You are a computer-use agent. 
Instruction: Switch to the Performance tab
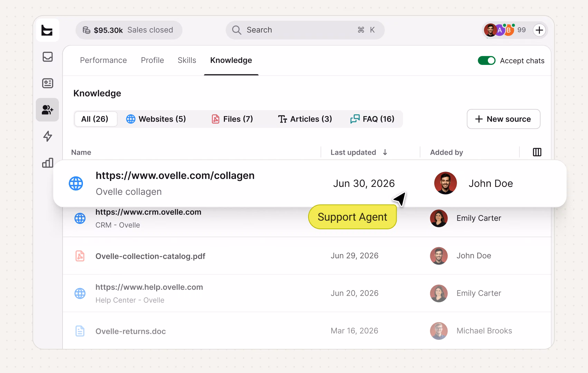pyautogui.click(x=103, y=60)
